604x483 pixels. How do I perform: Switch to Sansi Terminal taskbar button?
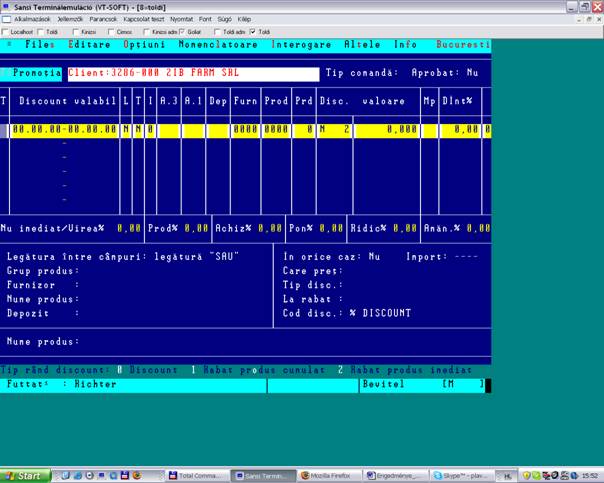click(263, 476)
